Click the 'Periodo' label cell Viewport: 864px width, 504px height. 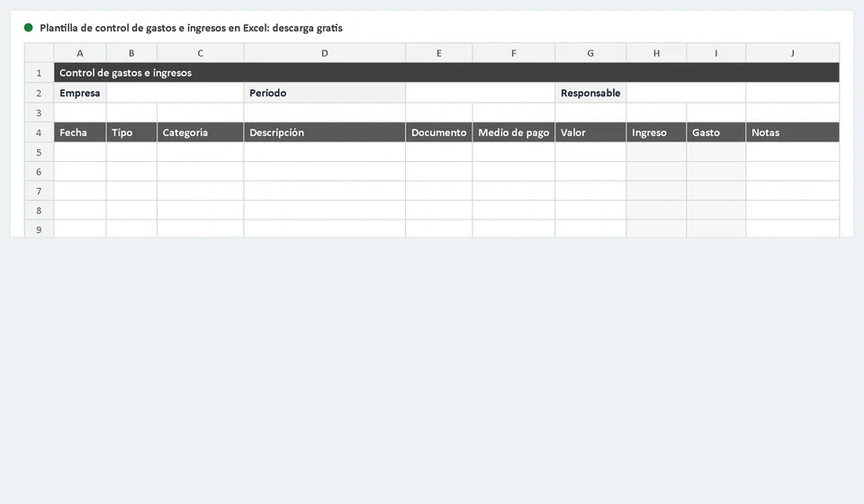325,93
